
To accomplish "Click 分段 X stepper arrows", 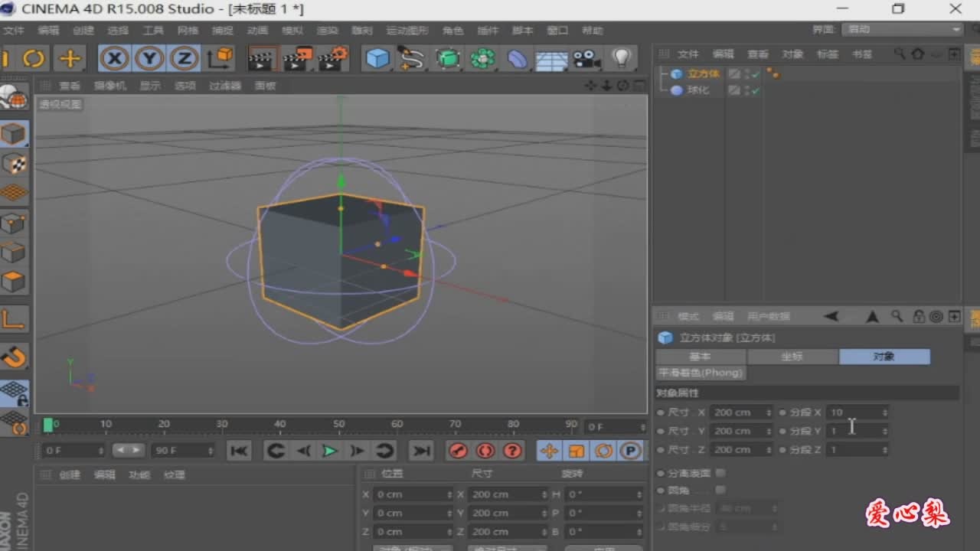I will (x=884, y=412).
